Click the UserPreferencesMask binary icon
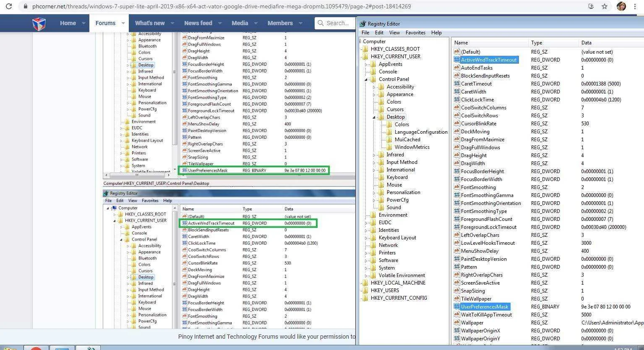This screenshot has height=350, width=644. coord(457,306)
